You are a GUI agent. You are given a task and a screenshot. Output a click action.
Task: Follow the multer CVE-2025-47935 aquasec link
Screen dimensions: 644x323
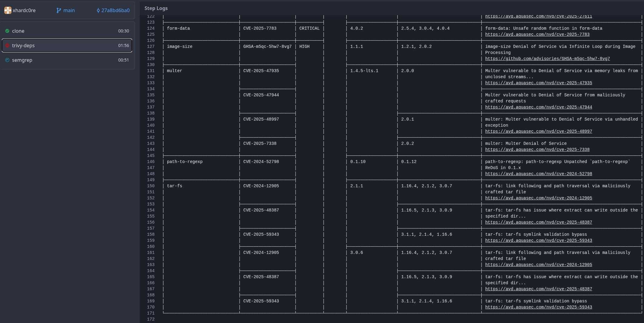point(538,83)
